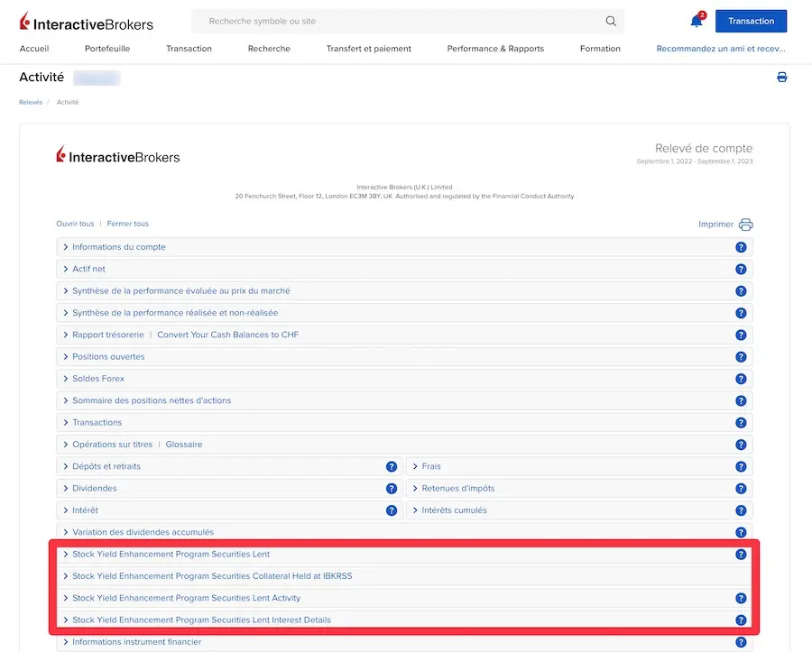812x652 pixels.
Task: Expand the Positions ouvertes section
Action: pos(106,357)
